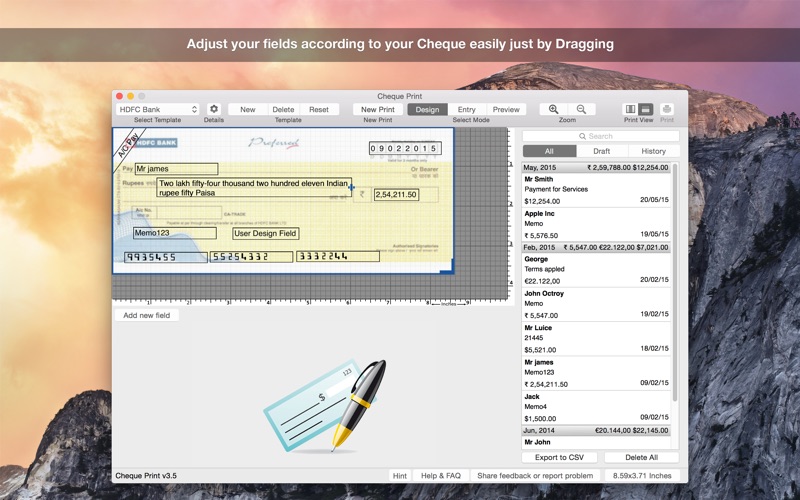800x500 pixels.
Task: Select the amount field 2,54,211.50
Action: click(x=396, y=194)
